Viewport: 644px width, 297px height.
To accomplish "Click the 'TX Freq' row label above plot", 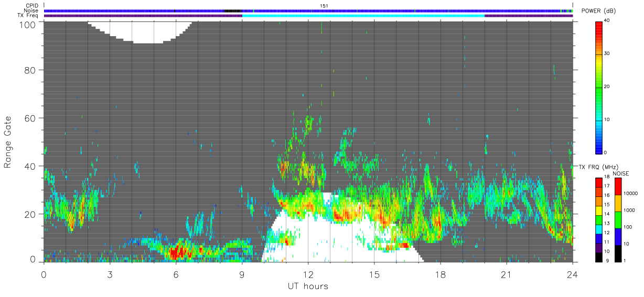I will click(x=28, y=16).
